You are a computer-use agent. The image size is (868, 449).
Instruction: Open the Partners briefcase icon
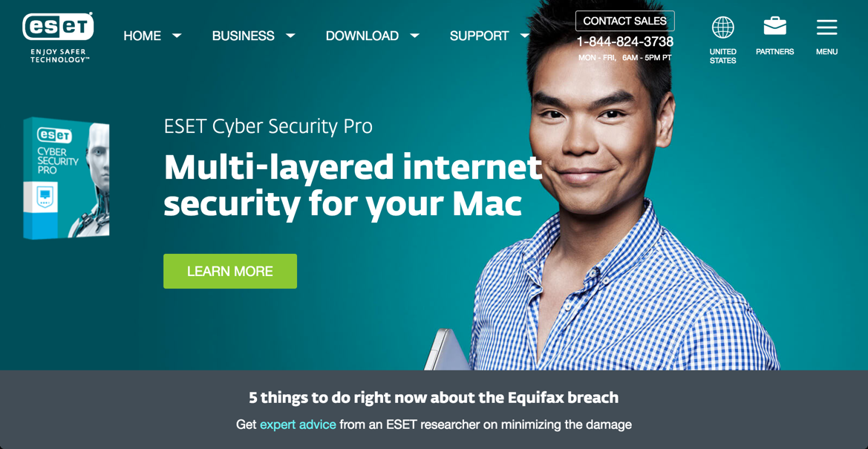pyautogui.click(x=774, y=26)
